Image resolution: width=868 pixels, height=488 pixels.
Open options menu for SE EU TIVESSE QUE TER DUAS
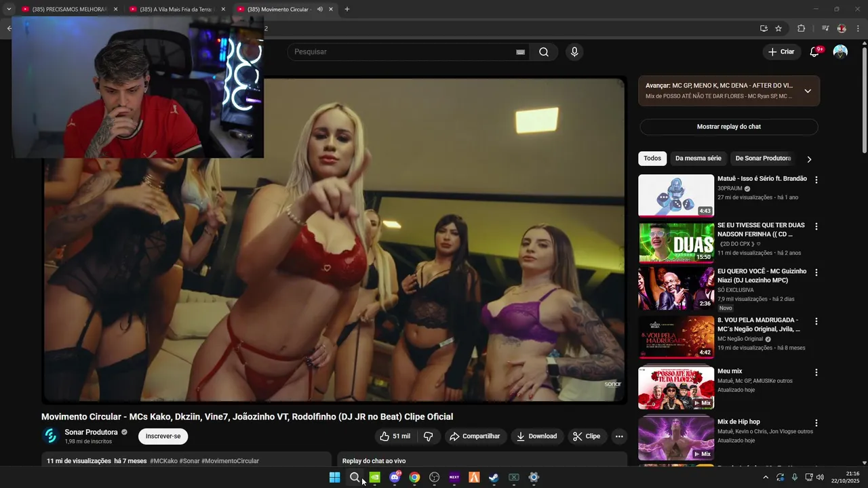coord(816,226)
